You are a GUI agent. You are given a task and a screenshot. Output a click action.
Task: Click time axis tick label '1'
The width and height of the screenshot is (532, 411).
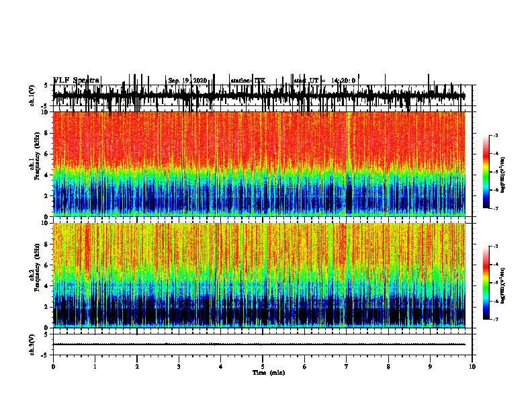coord(95,367)
